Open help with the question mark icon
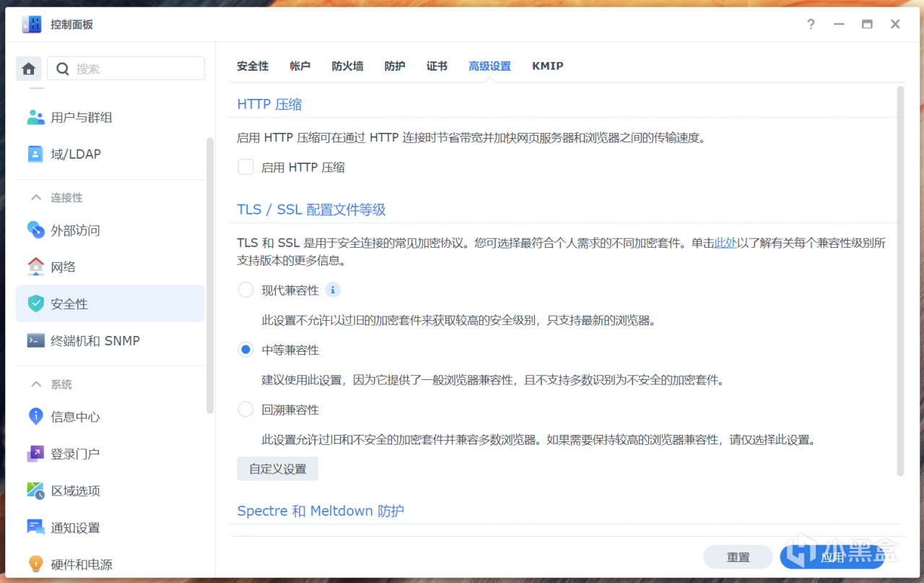The width and height of the screenshot is (924, 583). coord(811,25)
